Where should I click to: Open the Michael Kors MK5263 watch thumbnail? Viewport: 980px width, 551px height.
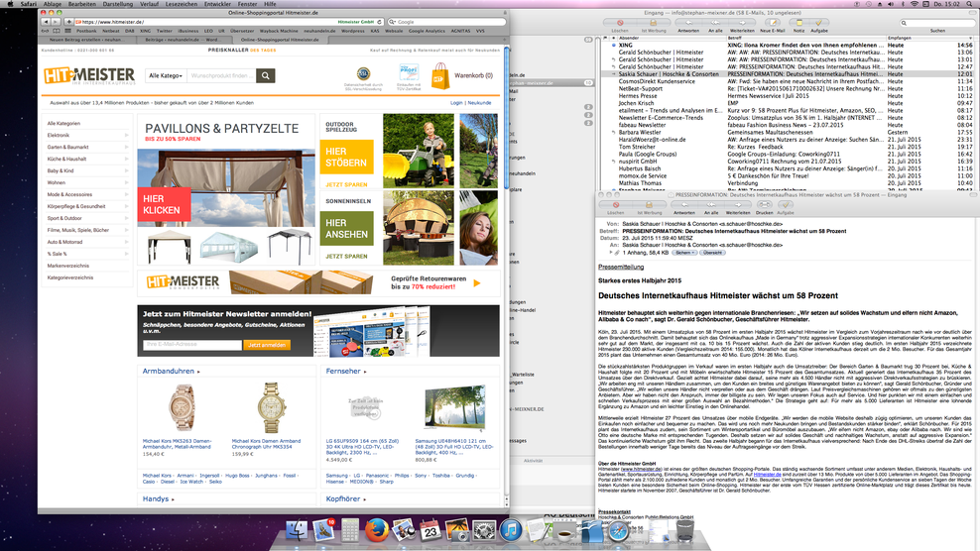coord(182,408)
